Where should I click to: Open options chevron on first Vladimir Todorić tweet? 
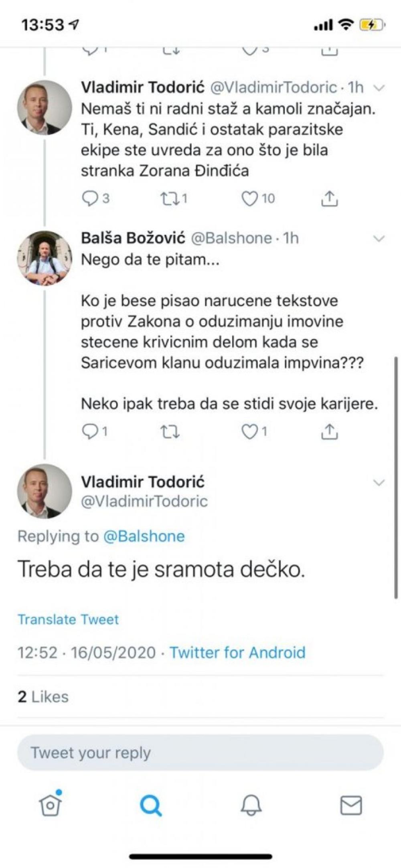[379, 88]
